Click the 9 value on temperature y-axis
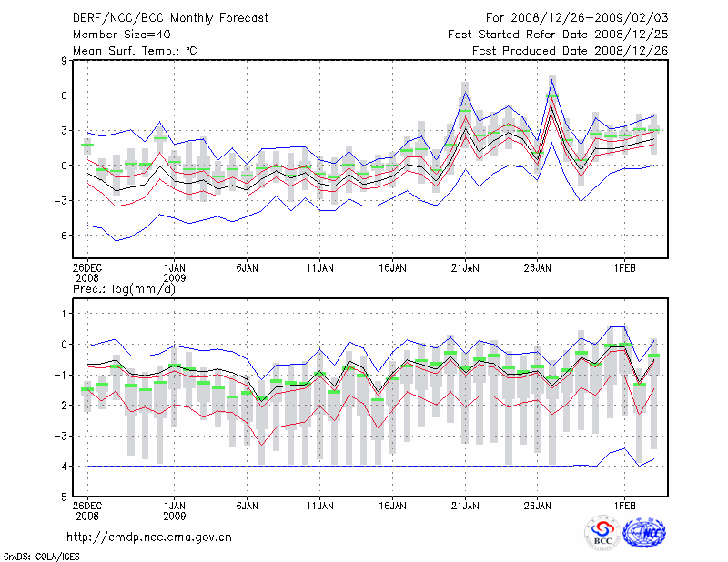 coord(65,61)
